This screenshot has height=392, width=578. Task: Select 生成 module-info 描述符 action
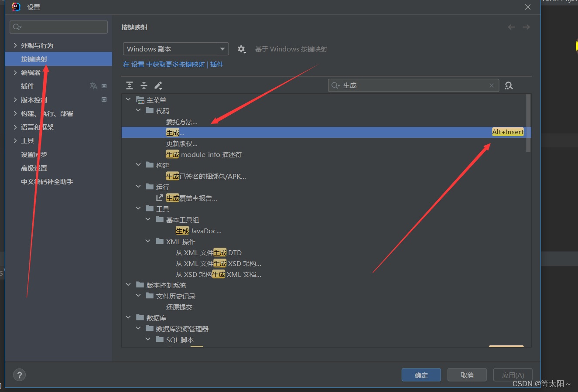click(x=326, y=154)
